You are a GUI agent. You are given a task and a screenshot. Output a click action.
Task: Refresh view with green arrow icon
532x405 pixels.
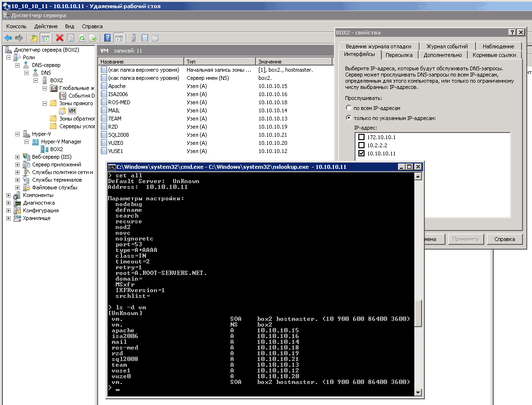pos(82,38)
